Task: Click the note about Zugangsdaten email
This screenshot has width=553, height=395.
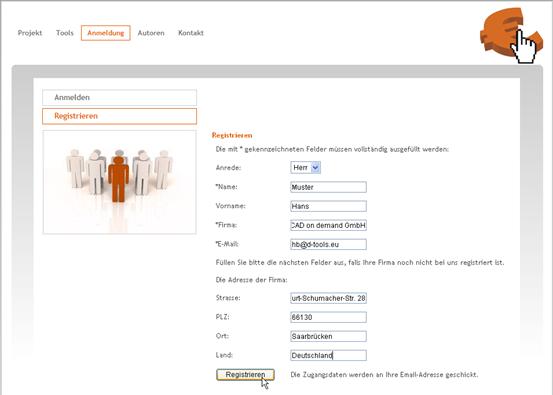Action: tap(384, 375)
